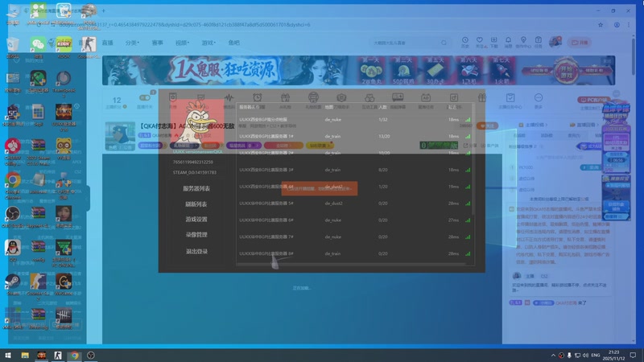Viewport: 644px width, 362px height.
Task: Select server row UUKK西安BGP比赛服务器 3#
Action: tap(355, 170)
